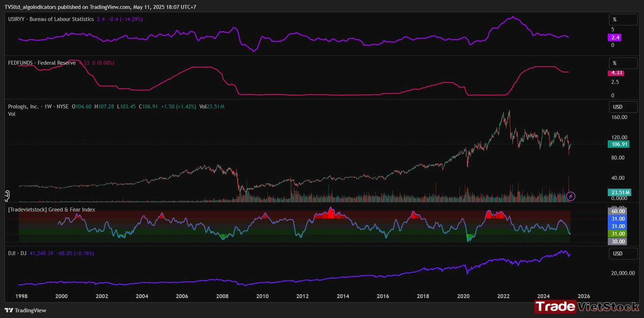This screenshot has width=644, height=318.
Task: Select the Prologis, Inc. 1W NYSE legend
Action: pos(38,106)
